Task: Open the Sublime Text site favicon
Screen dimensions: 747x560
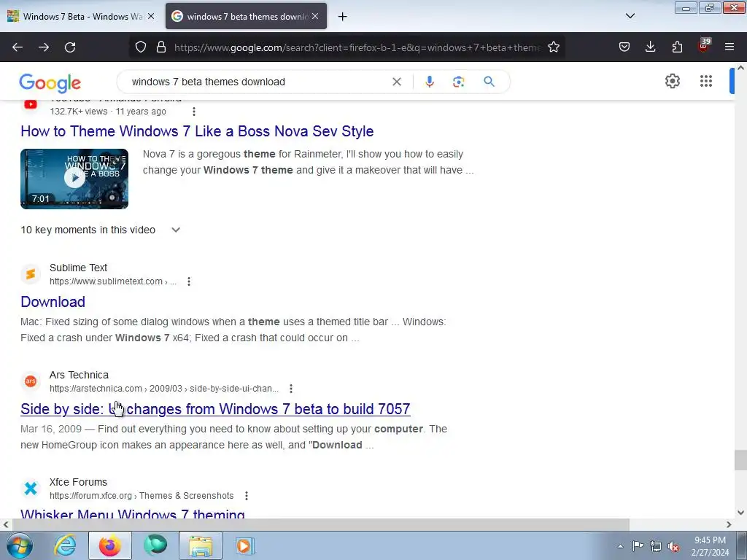Action: tap(31, 274)
